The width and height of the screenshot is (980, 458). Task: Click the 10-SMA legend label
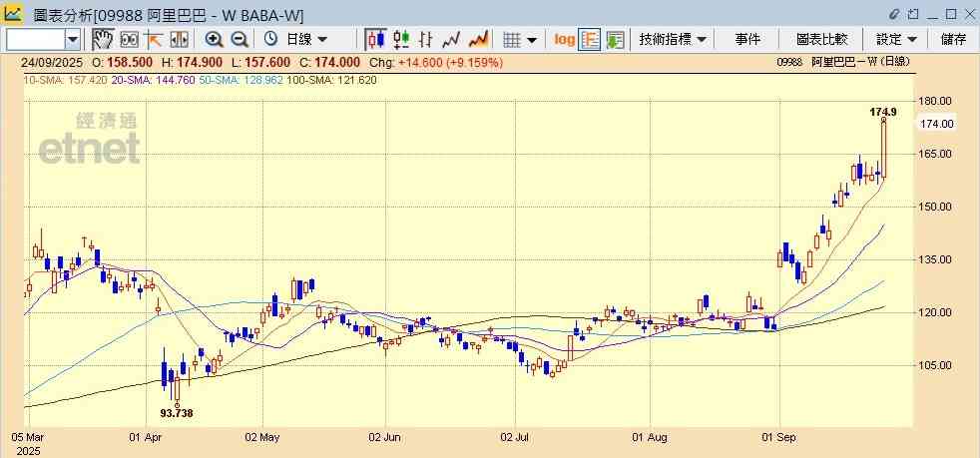66,80
